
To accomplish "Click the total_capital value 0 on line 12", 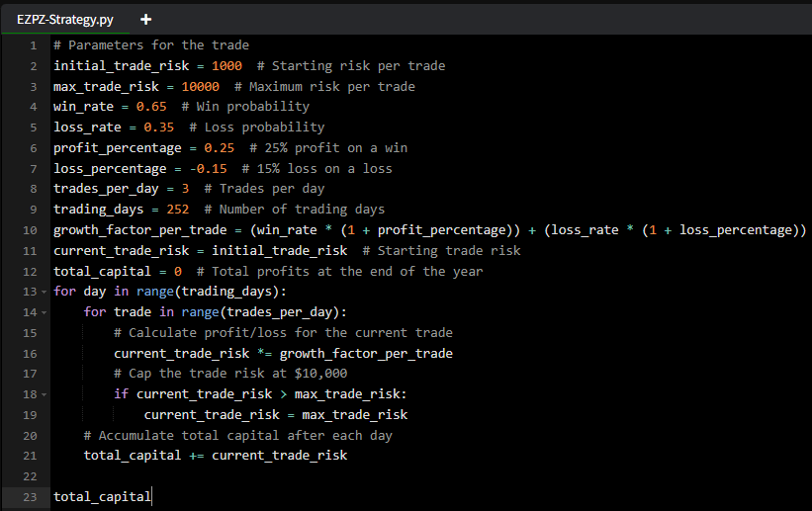I will tap(178, 271).
